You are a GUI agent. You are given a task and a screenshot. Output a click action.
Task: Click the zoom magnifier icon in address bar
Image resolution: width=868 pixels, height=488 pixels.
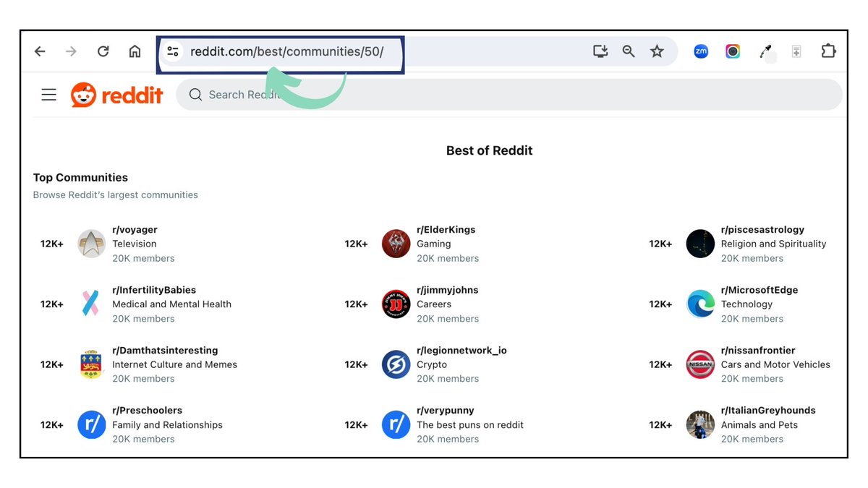[629, 51]
